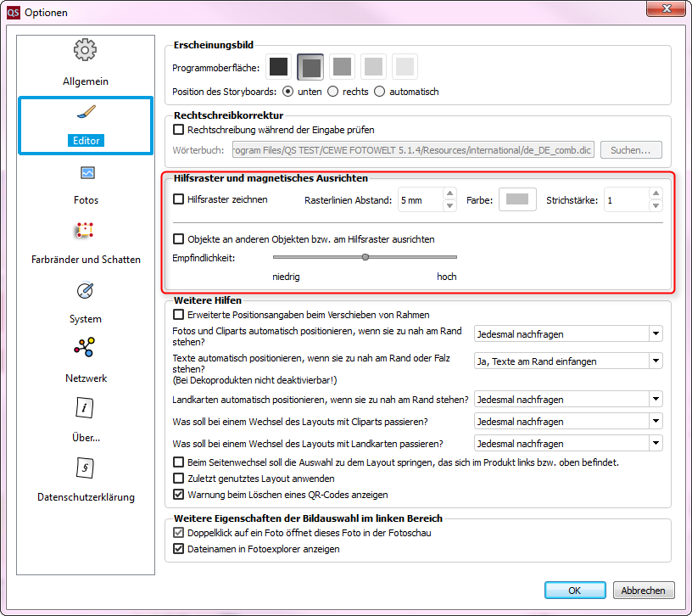Switch to System section label

pyautogui.click(x=85, y=319)
